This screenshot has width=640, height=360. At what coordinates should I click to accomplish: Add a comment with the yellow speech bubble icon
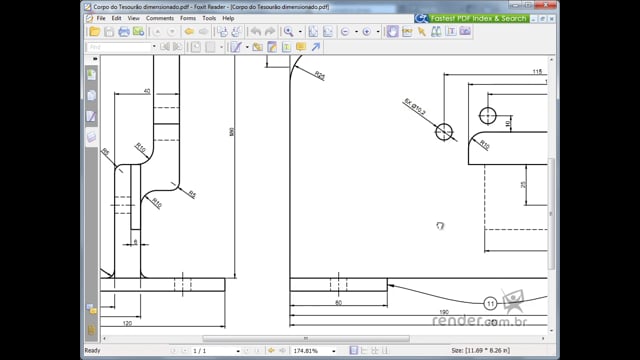pos(301,47)
